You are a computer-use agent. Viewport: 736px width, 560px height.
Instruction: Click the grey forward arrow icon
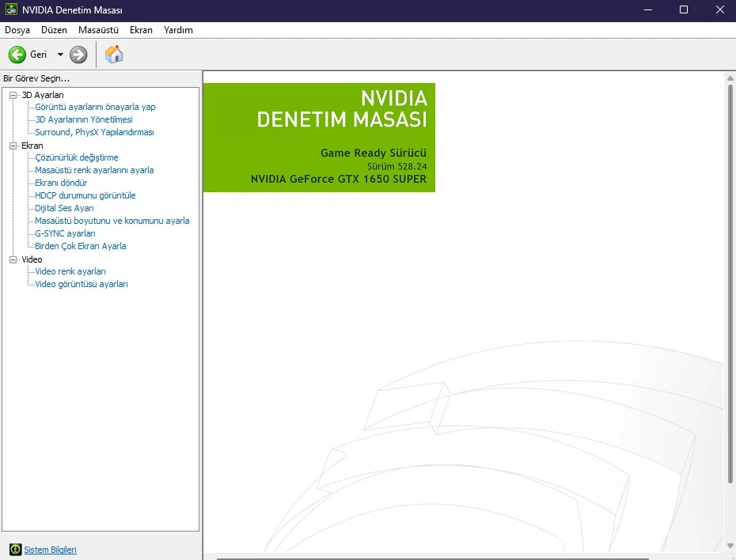click(78, 55)
